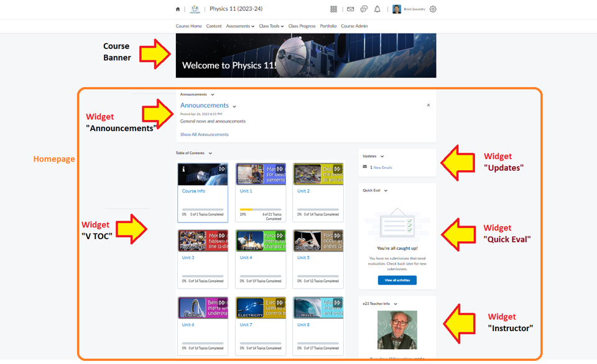Collapse the Quick Eval widget chevron
This screenshot has height=364, width=597.
coord(386,191)
